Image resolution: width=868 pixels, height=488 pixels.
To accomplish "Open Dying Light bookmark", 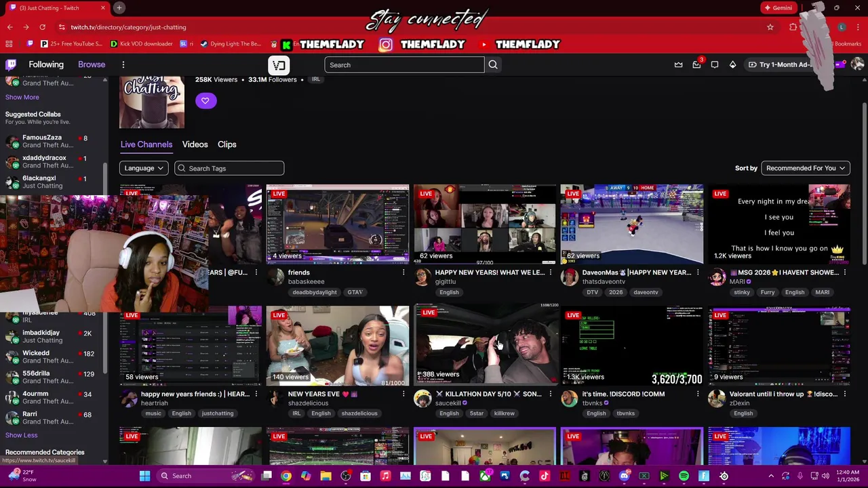I will coord(231,44).
